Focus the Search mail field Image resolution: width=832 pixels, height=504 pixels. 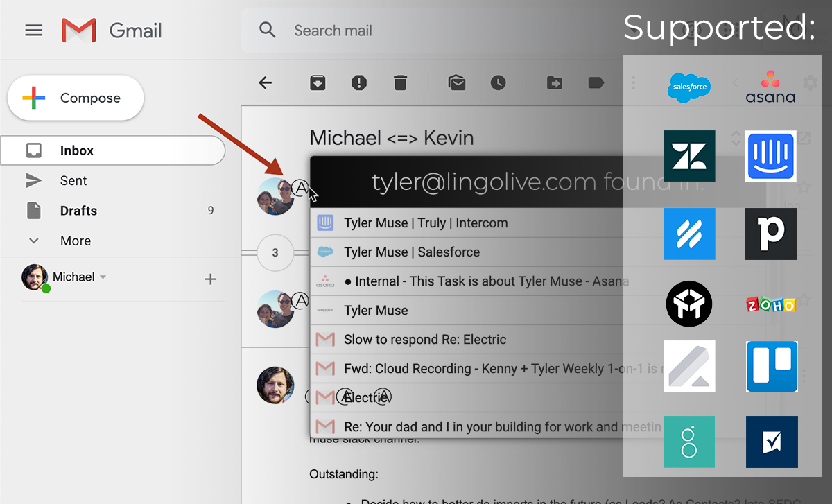click(444, 31)
